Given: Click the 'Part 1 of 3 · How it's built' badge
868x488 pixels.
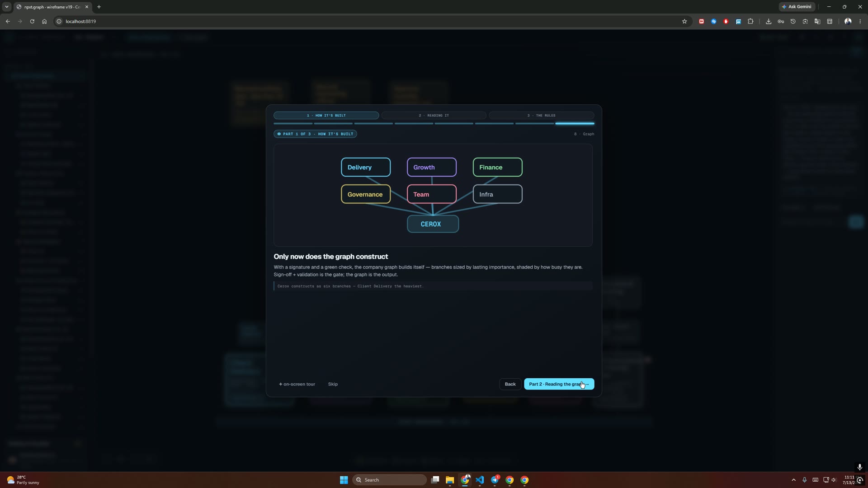Looking at the screenshot, I should point(315,134).
